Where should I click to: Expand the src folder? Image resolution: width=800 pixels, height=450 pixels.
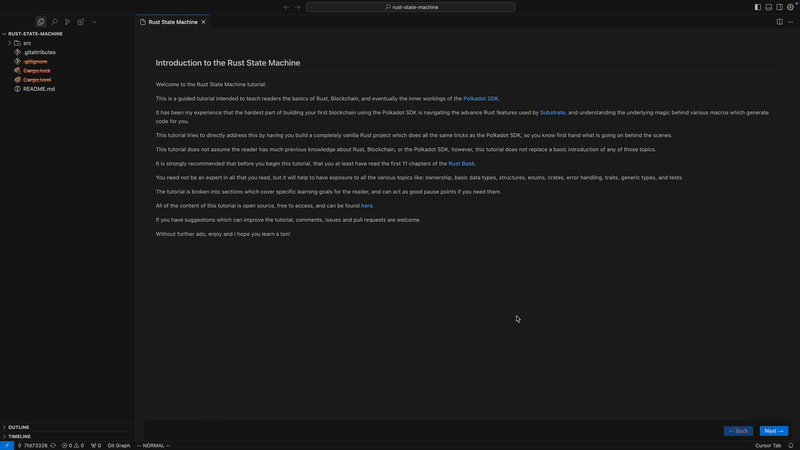(27, 43)
